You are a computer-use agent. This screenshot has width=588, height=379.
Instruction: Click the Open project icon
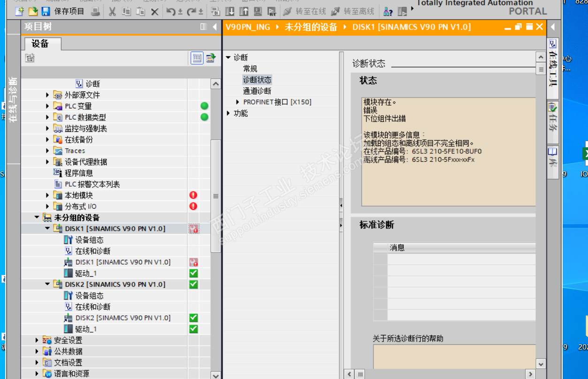click(33, 11)
